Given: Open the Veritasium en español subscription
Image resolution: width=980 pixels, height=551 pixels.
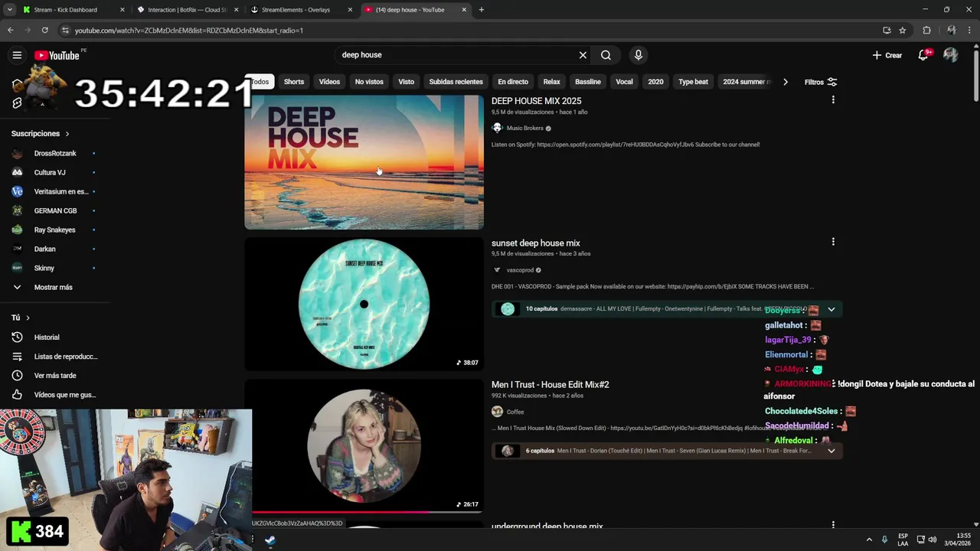Looking at the screenshot, I should pos(55,191).
